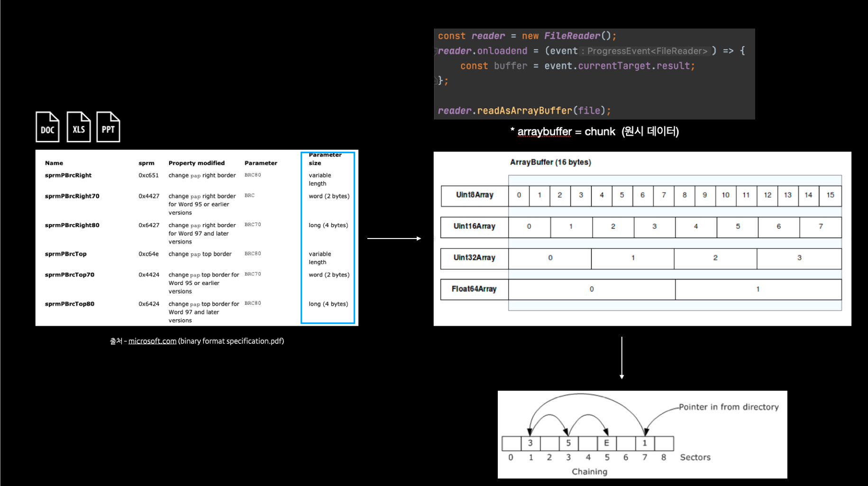Click the sprmPBrcRight80 table row name
The width and height of the screenshot is (868, 486).
coord(72,225)
